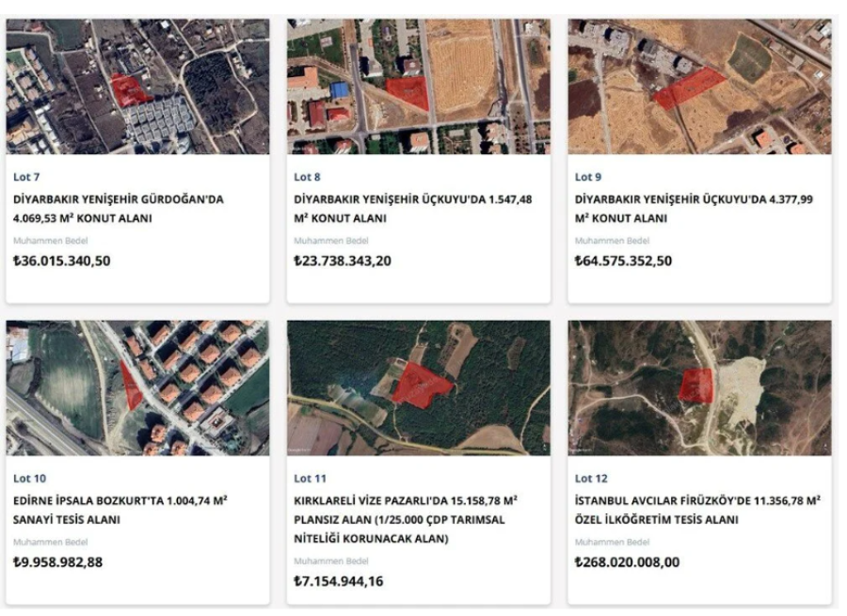The width and height of the screenshot is (847, 616).
Task: Click the ₺268.020.008,00 price on Lot 12
Action: click(627, 562)
